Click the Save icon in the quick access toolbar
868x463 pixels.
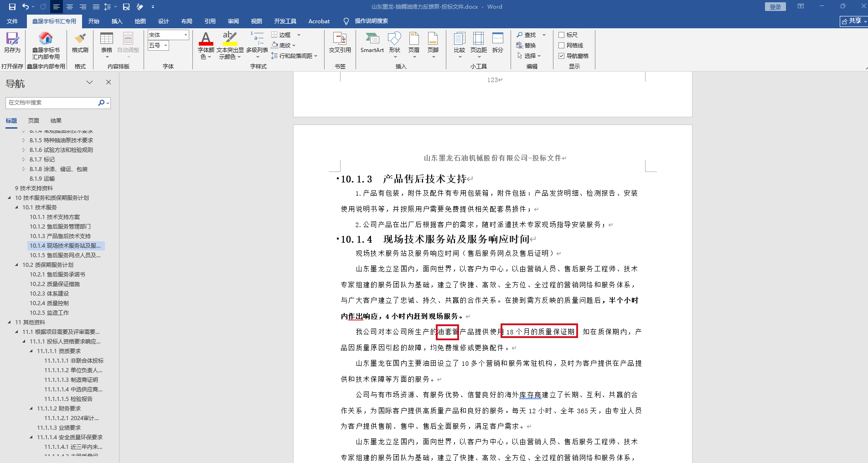[x=12, y=7]
